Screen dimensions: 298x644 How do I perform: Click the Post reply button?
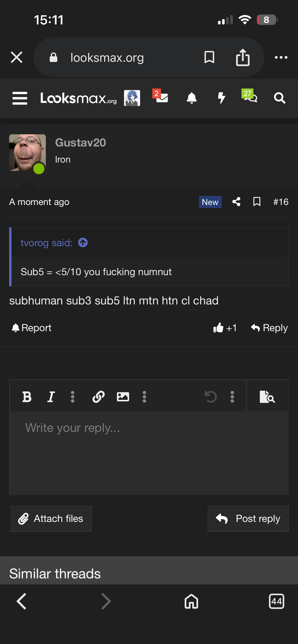pyautogui.click(x=248, y=518)
